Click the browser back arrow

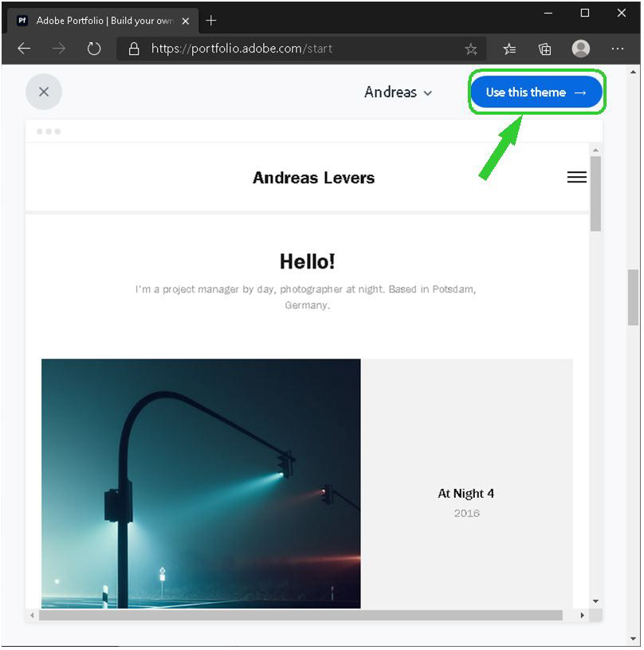point(24,49)
